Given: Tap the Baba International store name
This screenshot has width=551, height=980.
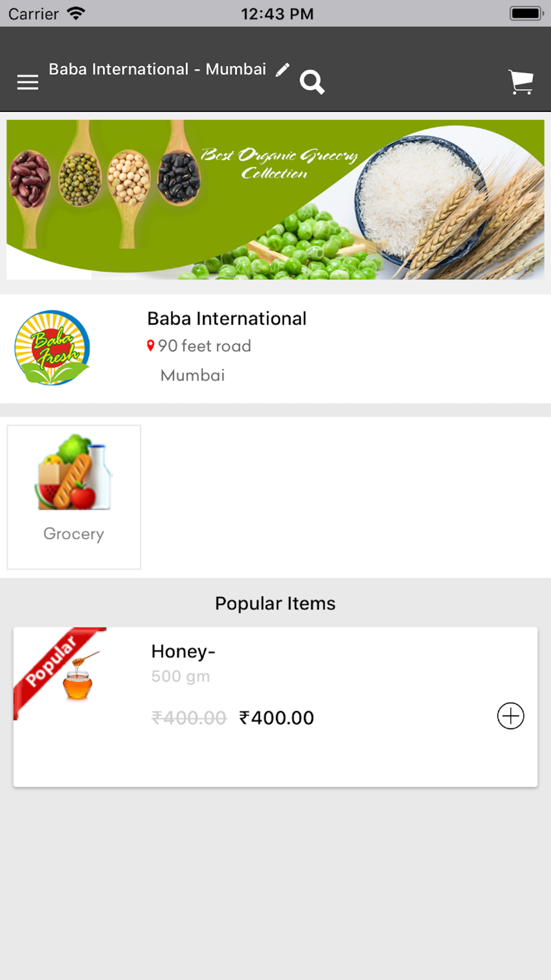Looking at the screenshot, I should [x=226, y=319].
